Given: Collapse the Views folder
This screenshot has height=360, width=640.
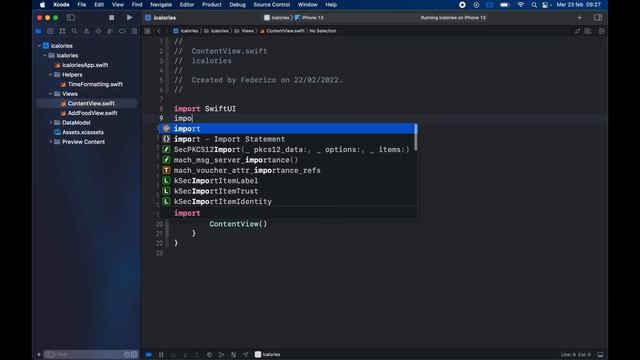Looking at the screenshot, I should tap(51, 94).
